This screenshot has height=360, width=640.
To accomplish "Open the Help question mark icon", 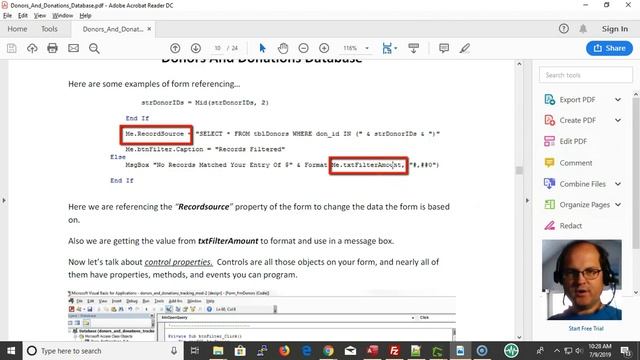I will point(564,29).
